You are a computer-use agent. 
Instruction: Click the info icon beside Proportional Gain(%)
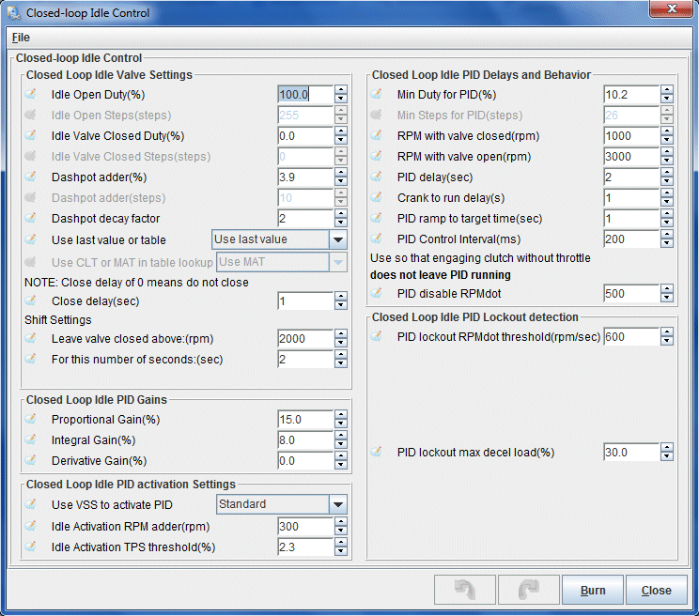[30, 419]
